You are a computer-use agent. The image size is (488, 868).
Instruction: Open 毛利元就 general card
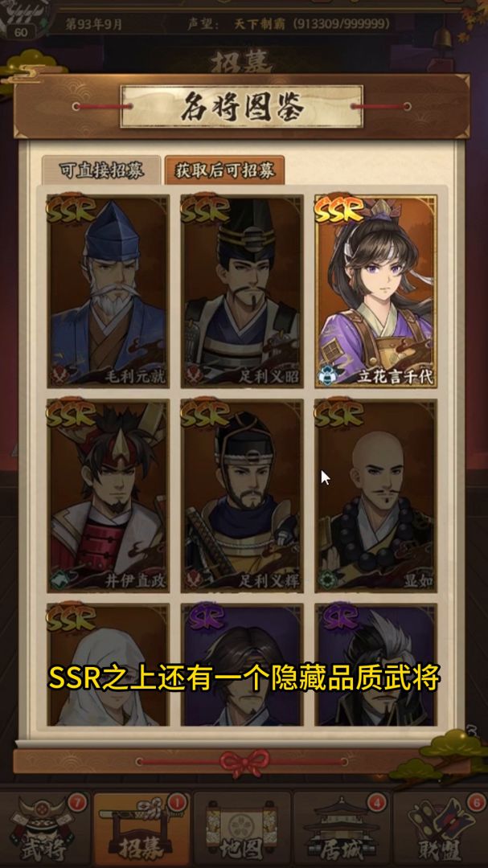(x=108, y=291)
